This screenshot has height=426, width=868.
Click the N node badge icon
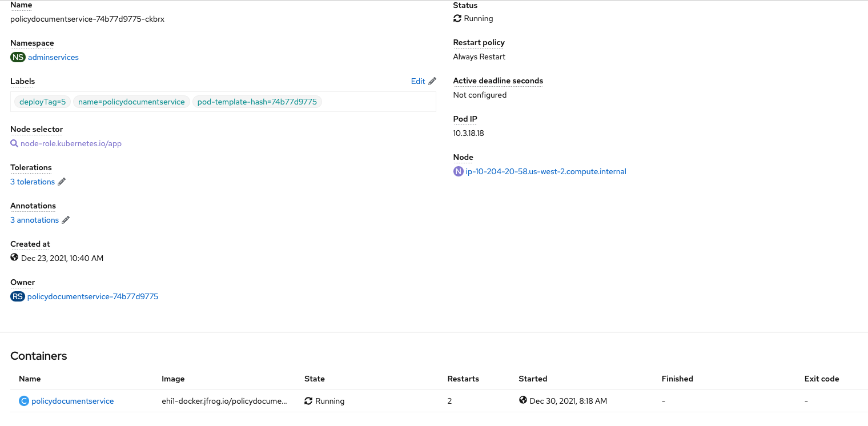click(458, 171)
